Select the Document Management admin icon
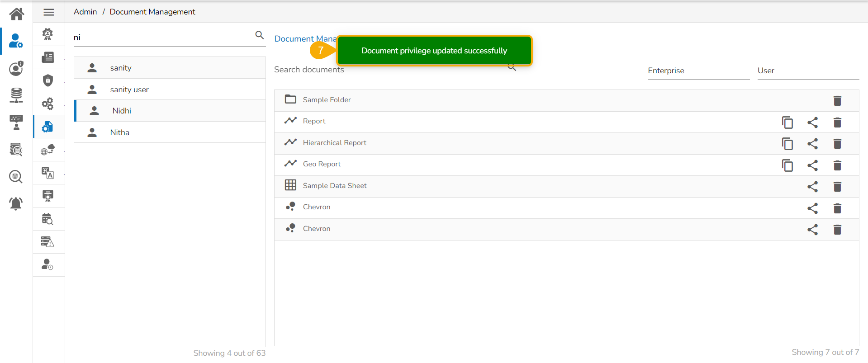 [x=47, y=127]
